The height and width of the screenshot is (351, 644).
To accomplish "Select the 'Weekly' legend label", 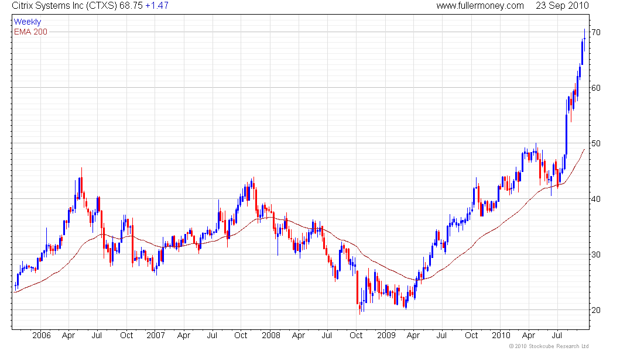I will point(28,22).
